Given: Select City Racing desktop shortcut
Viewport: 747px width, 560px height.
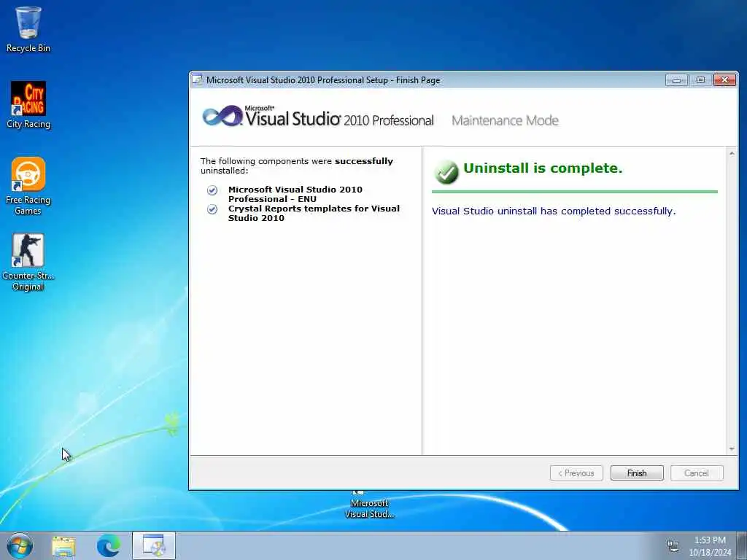Looking at the screenshot, I should point(28,105).
